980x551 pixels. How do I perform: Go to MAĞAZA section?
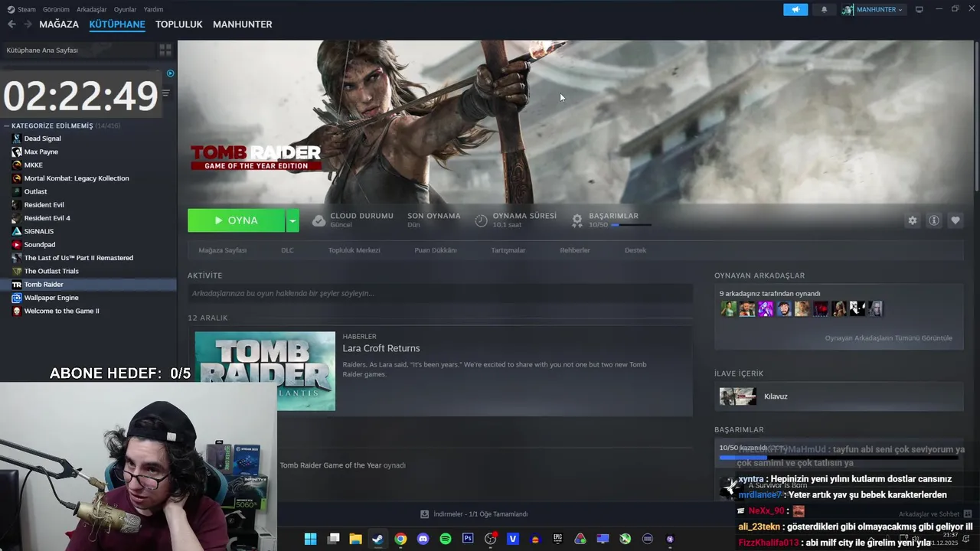pyautogui.click(x=59, y=24)
